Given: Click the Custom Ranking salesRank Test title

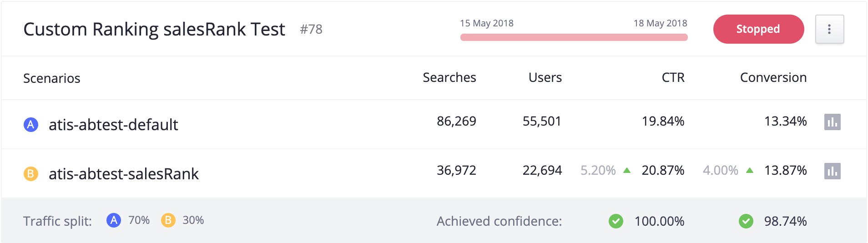Looking at the screenshot, I should coord(154,29).
